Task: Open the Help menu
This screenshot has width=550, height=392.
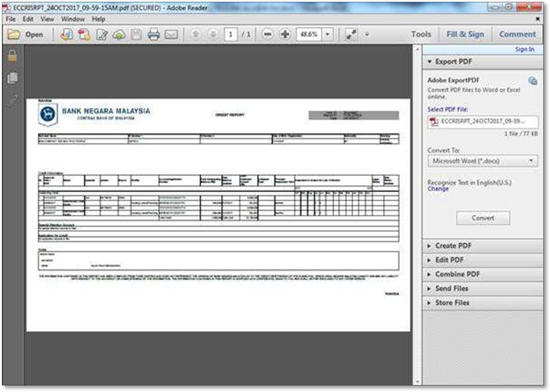Action: 99,19
